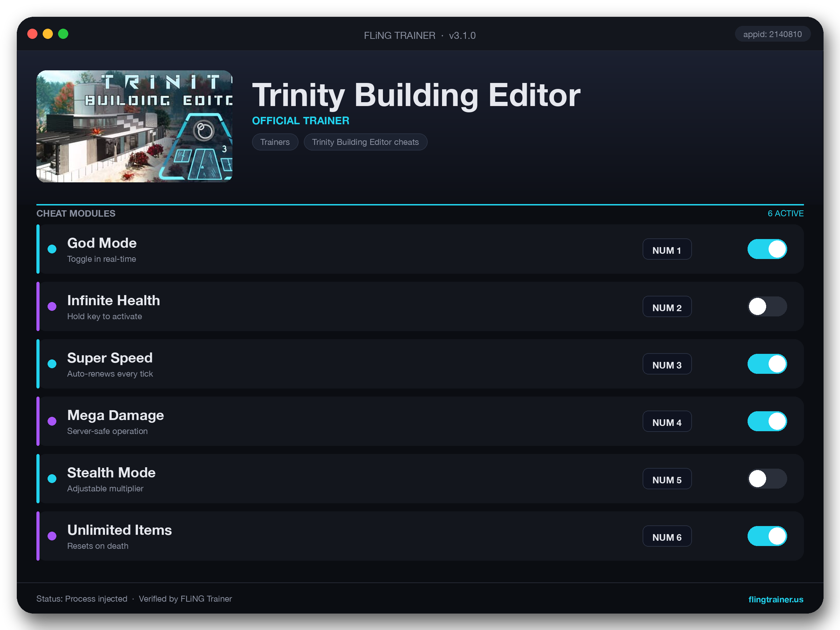This screenshot has height=630, width=840.
Task: Turn off the Unlimited Items toggle
Action: point(767,536)
